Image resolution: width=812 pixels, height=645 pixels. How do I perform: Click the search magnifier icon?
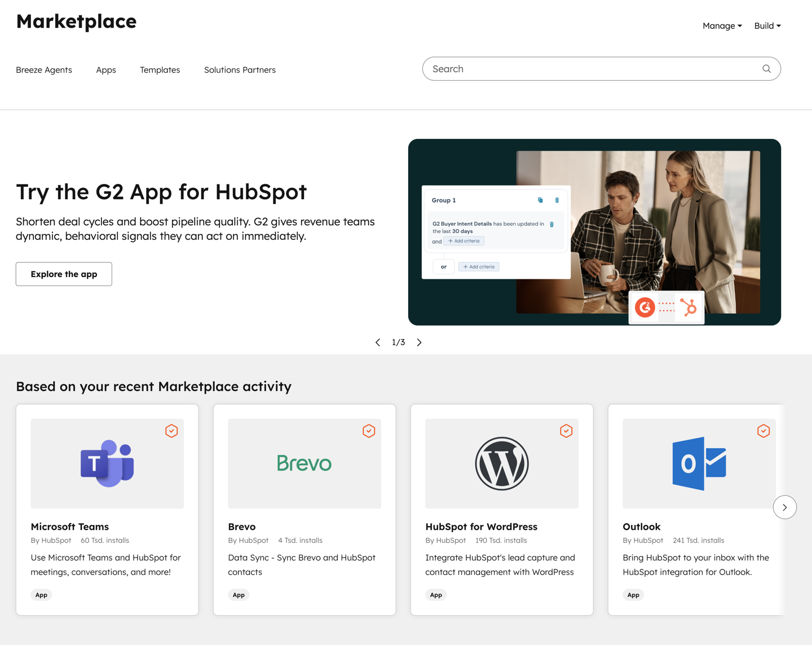[x=766, y=68]
